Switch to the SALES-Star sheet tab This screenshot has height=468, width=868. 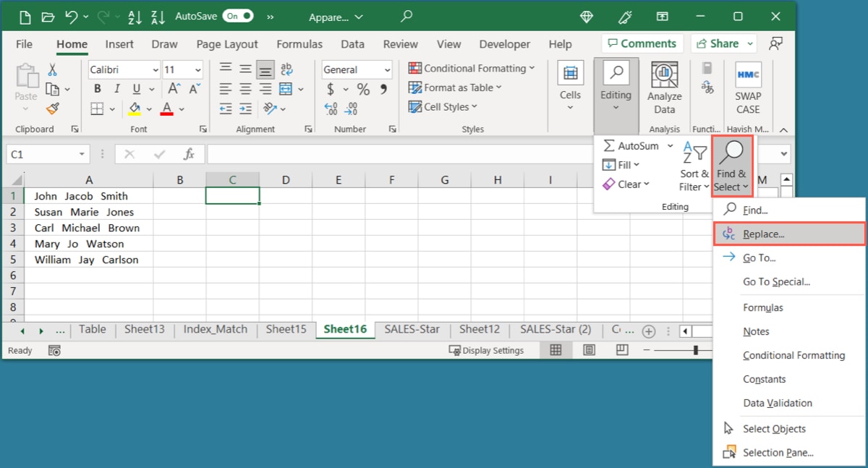point(412,329)
